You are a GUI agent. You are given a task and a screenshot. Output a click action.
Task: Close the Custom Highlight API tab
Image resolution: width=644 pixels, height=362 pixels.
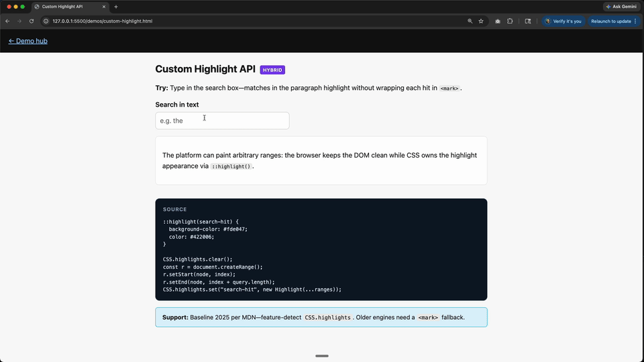(104, 7)
